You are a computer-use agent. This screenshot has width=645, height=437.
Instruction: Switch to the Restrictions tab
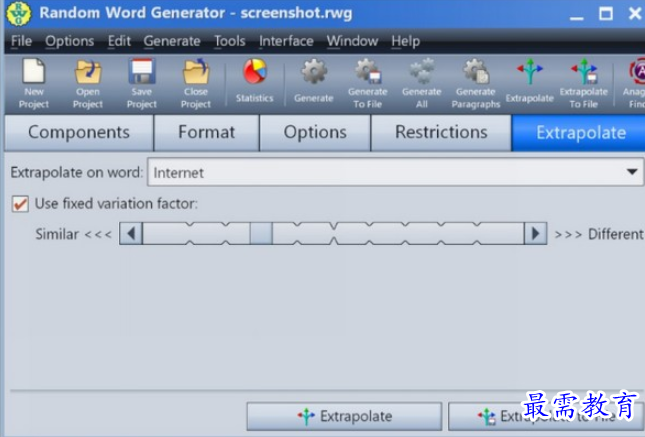pos(440,132)
